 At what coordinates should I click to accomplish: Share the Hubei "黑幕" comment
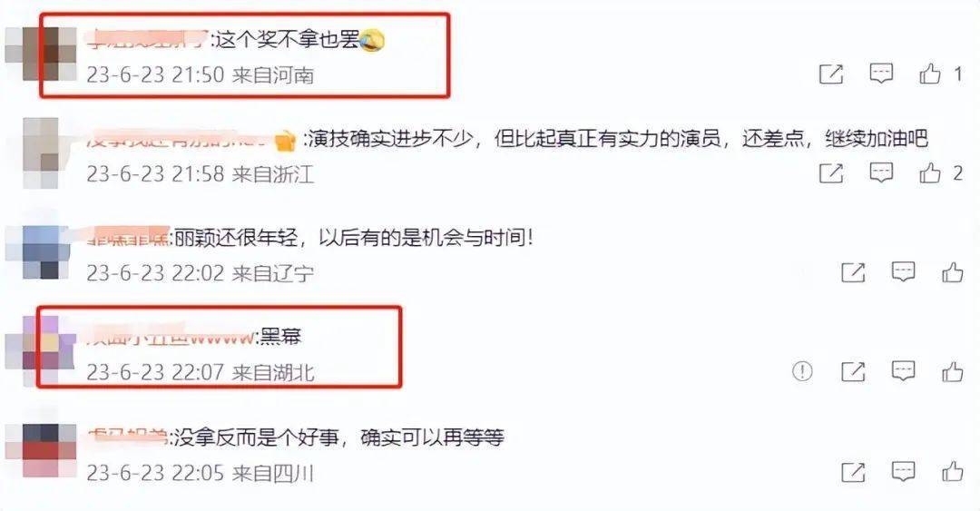[x=853, y=371]
